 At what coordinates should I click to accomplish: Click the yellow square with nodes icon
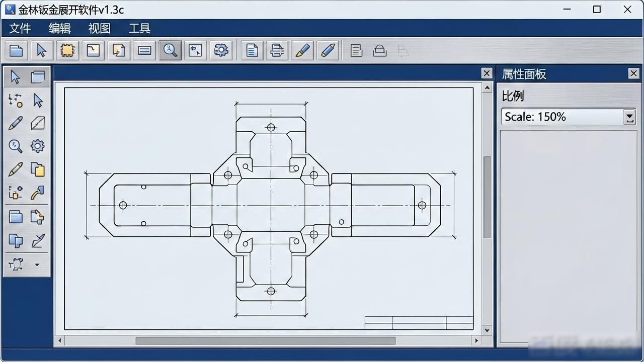tap(16, 193)
